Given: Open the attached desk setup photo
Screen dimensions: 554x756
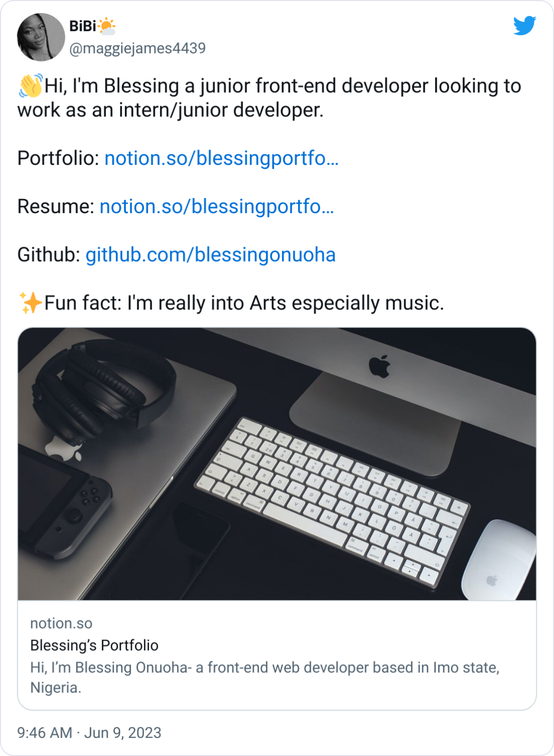Looking at the screenshot, I should pos(277,464).
